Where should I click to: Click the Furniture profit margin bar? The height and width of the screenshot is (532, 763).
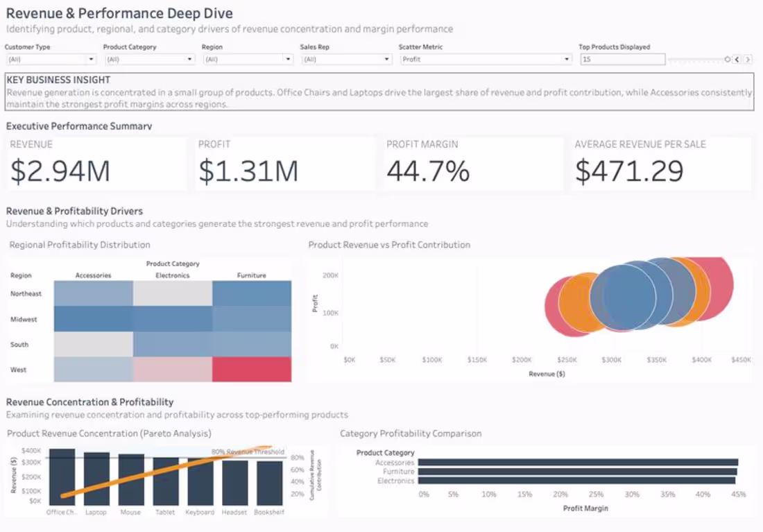point(578,472)
